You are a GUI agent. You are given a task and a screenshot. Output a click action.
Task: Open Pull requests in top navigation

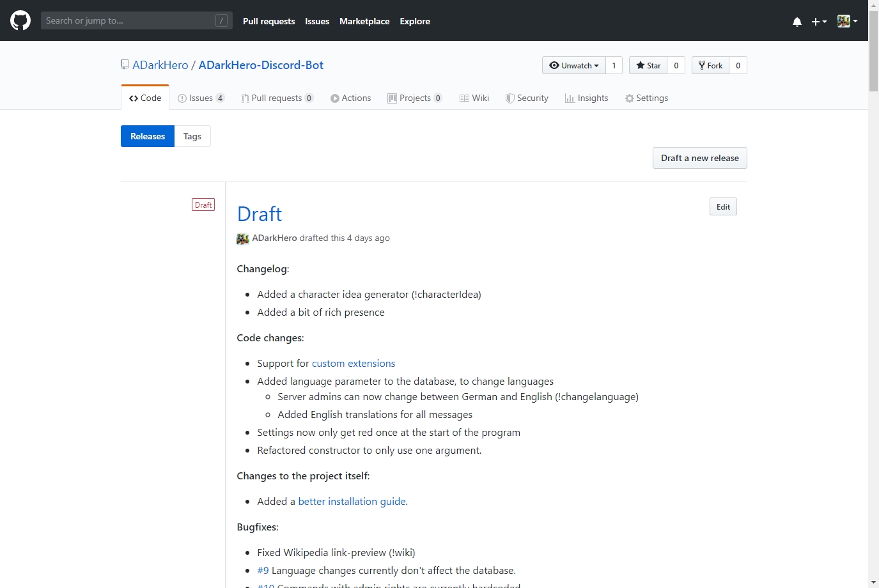tap(269, 21)
